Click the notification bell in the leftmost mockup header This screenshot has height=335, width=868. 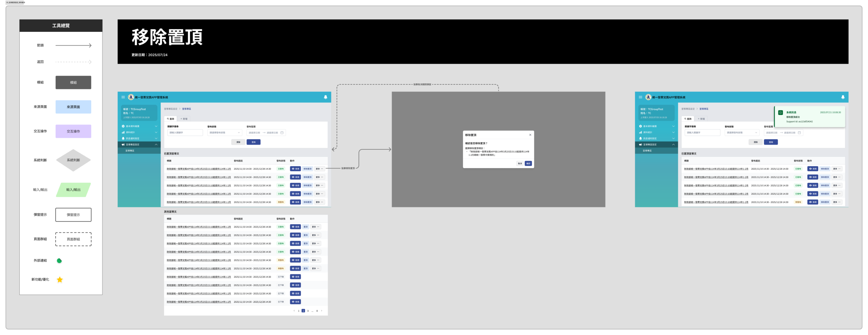point(325,97)
